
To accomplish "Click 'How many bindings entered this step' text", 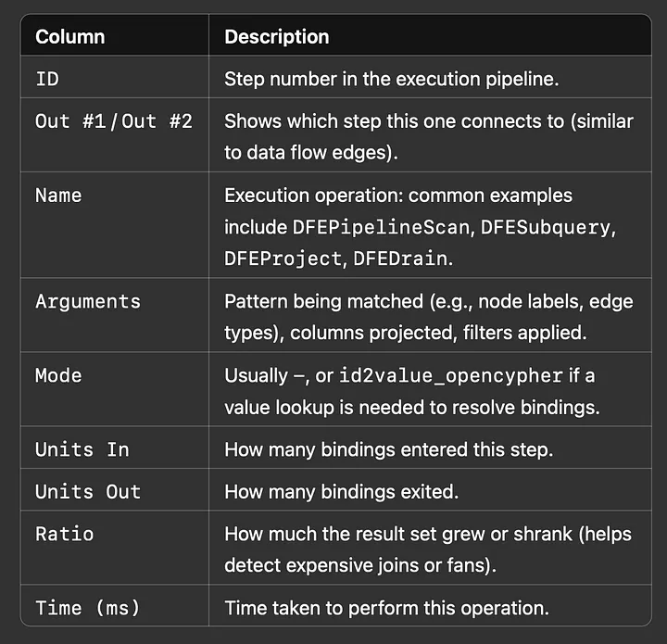I will [x=389, y=449].
